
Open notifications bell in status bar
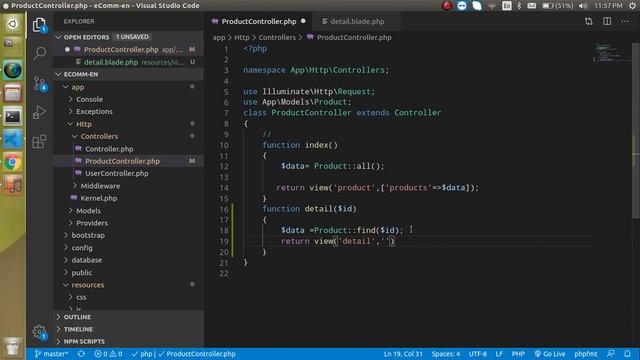[x=627, y=354]
